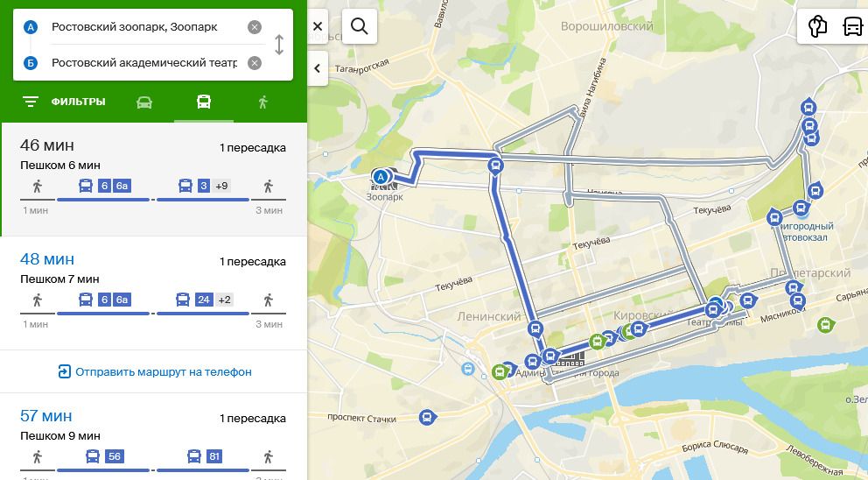Collapse the side panel with left chevron
This screenshot has width=868, height=480.
click(x=318, y=68)
